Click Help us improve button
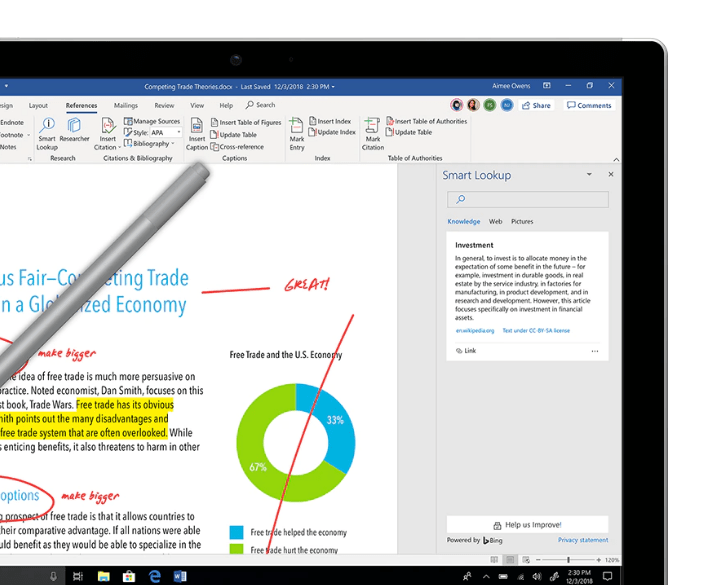 [x=528, y=525]
